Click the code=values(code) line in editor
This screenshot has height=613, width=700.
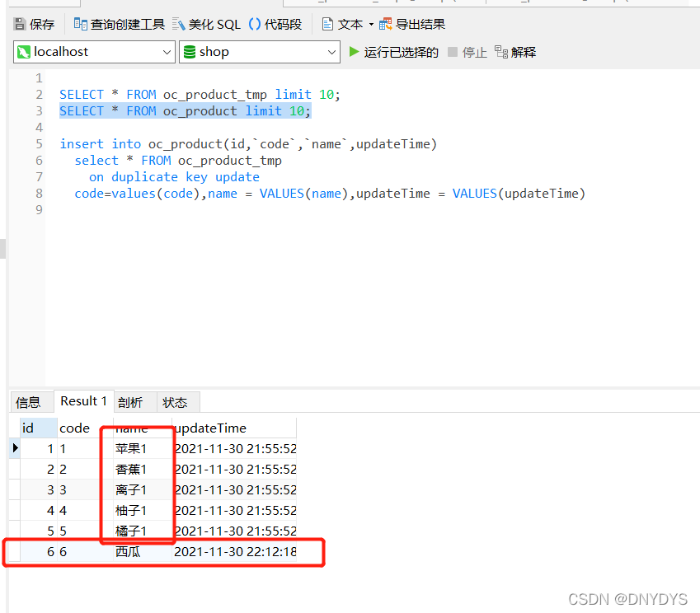coord(330,194)
